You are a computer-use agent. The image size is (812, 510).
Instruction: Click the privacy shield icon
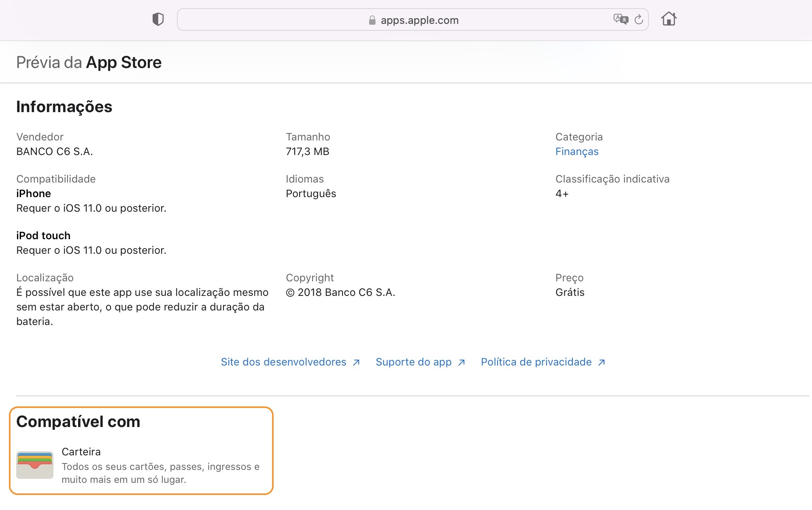158,19
